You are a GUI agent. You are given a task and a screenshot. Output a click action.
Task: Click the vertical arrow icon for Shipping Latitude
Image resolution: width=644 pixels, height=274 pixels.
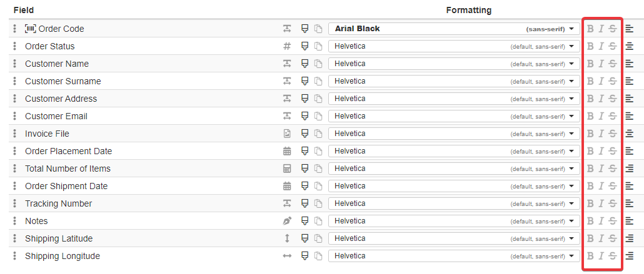[x=287, y=238]
